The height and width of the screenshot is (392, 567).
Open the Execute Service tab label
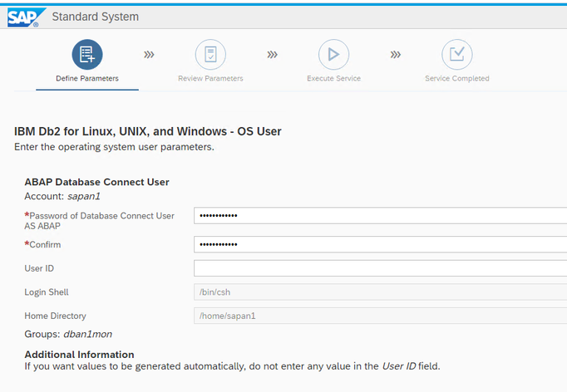pos(333,78)
